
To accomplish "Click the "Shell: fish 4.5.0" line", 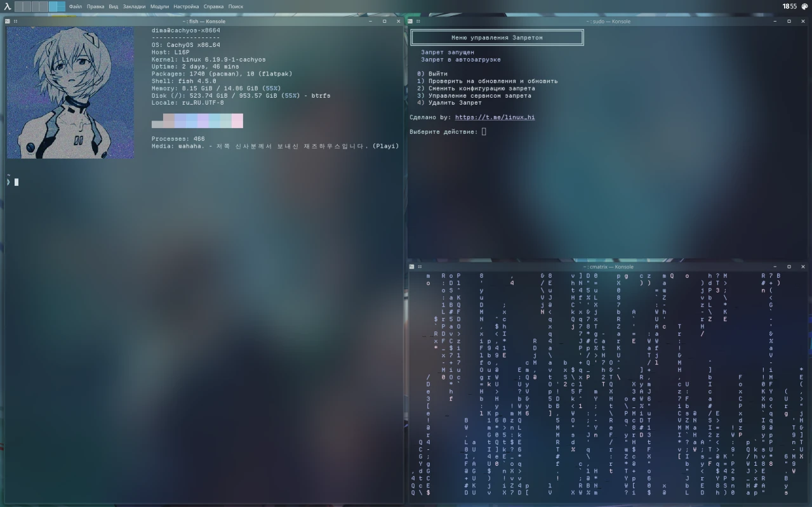I will coord(184,81).
